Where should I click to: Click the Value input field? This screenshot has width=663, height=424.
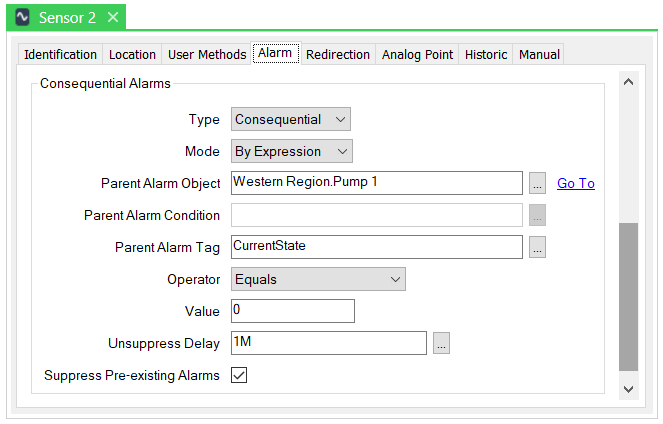click(x=292, y=311)
